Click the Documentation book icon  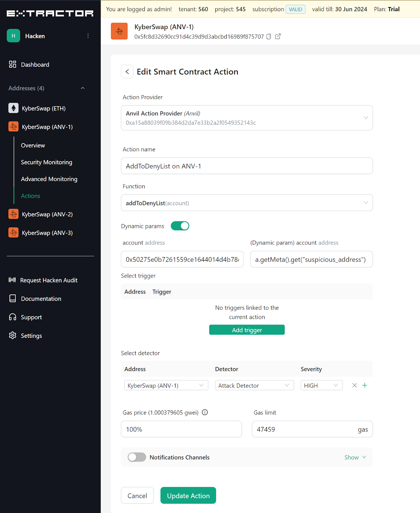click(x=12, y=299)
